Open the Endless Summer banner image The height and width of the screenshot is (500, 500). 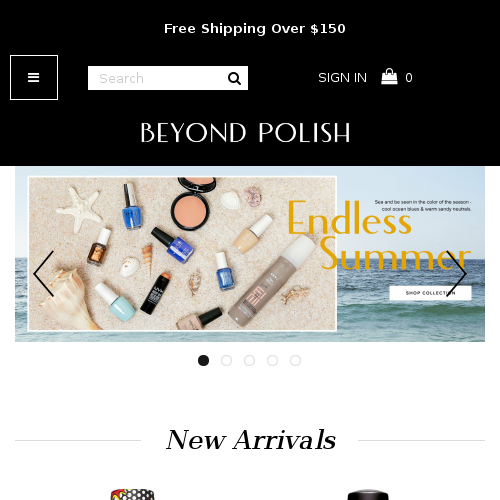coord(250,254)
